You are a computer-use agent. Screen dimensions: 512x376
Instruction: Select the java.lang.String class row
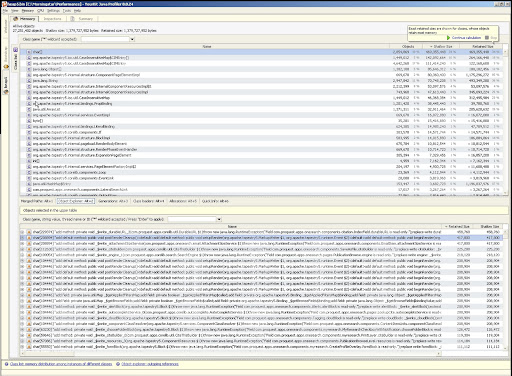(261, 81)
